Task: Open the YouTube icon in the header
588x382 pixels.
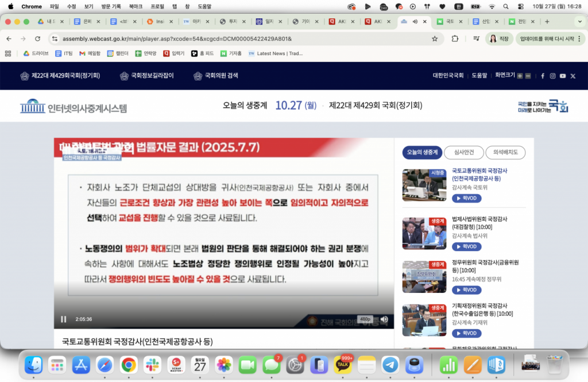Action: coord(563,76)
